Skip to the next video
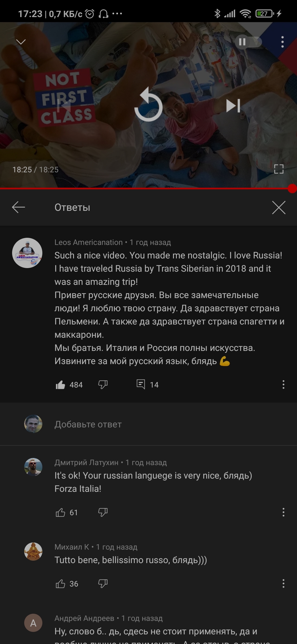 233,106
